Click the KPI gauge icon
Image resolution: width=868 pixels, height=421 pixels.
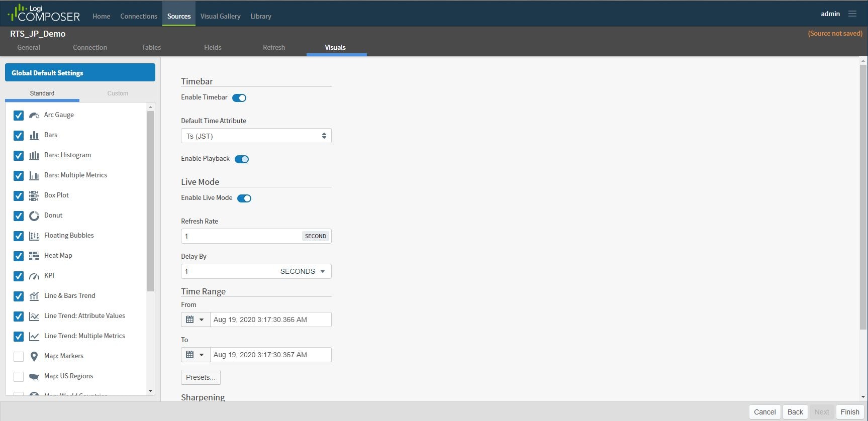[x=34, y=276]
